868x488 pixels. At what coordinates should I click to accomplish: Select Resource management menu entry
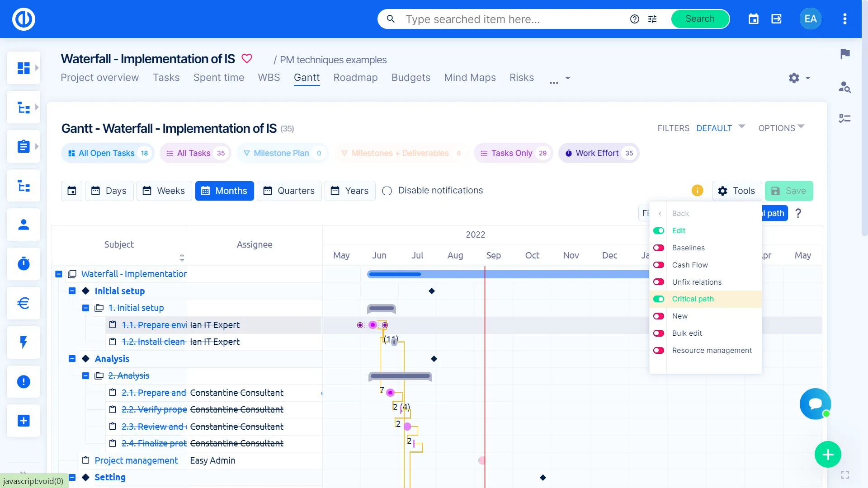tap(712, 350)
